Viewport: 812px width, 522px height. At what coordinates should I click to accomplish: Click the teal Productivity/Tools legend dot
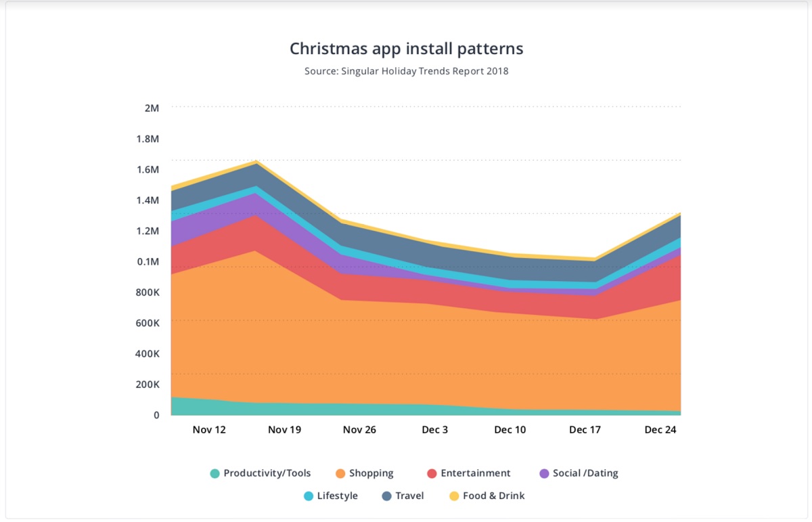coord(215,474)
